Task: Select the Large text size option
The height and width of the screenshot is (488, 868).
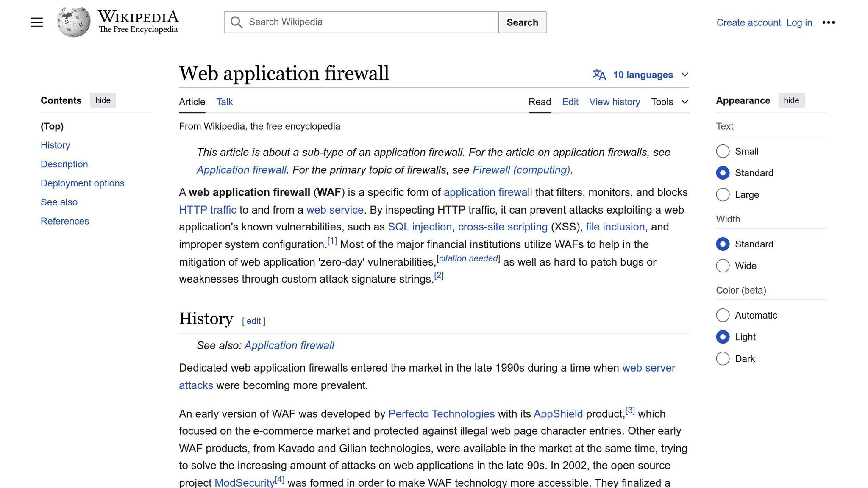Action: coord(723,194)
